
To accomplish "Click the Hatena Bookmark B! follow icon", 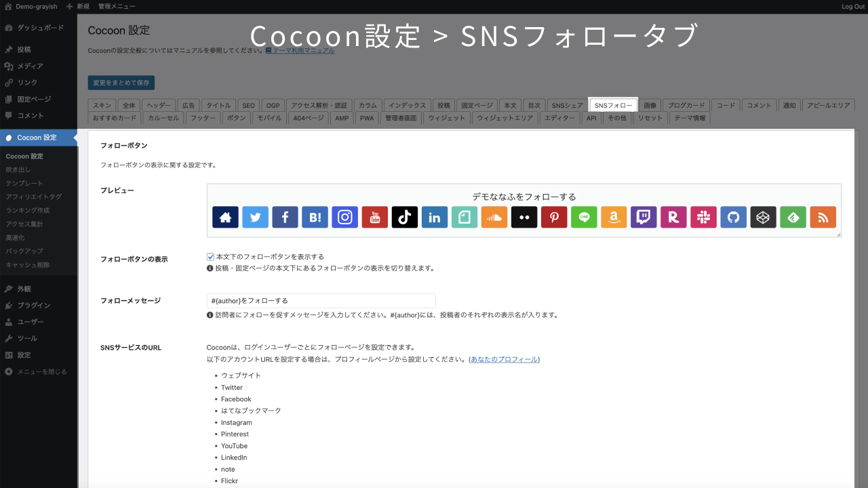I will point(315,217).
